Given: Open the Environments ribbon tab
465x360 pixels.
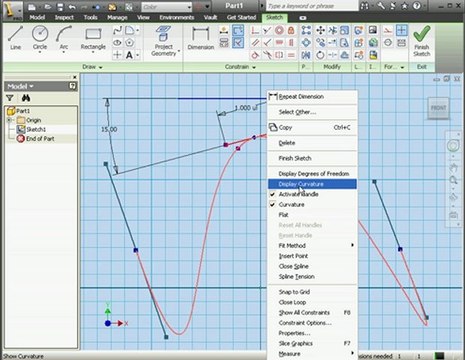Looking at the screenshot, I should (x=177, y=17).
